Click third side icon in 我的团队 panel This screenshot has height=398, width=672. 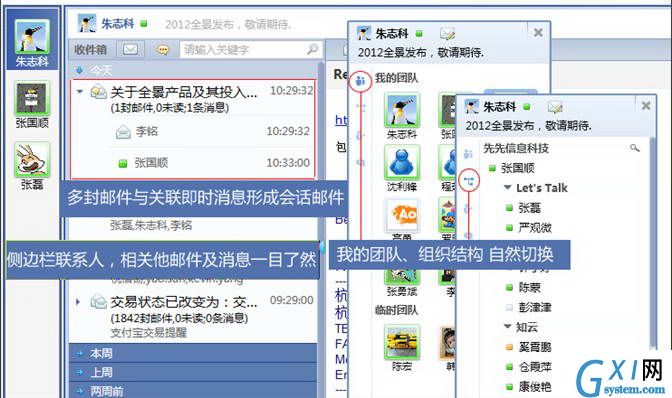tap(360, 135)
